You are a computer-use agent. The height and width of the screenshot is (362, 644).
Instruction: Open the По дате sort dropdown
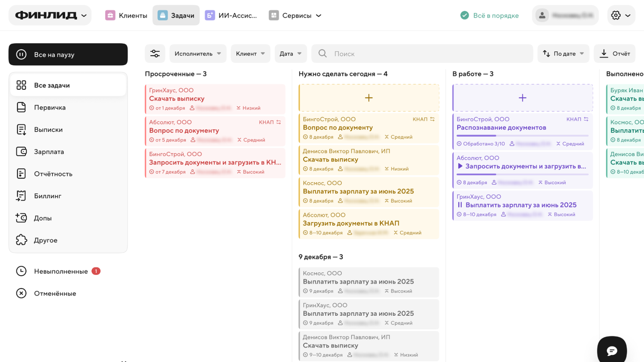(563, 53)
